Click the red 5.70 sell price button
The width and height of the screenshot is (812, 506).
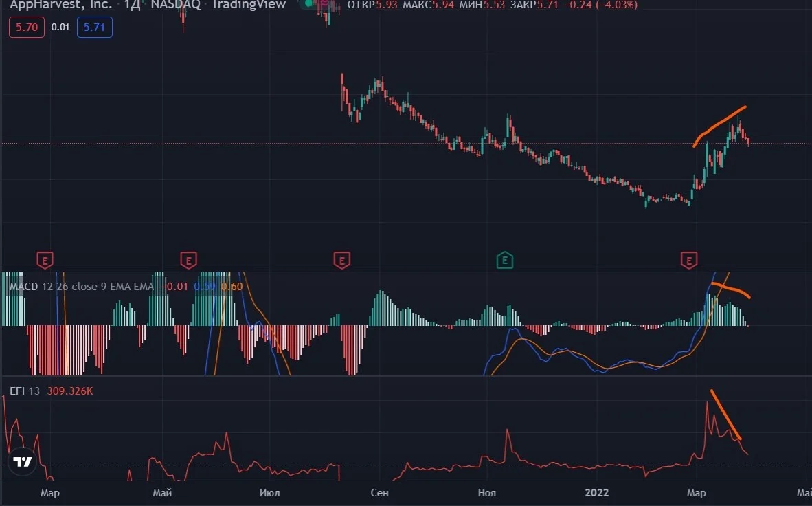coord(26,27)
